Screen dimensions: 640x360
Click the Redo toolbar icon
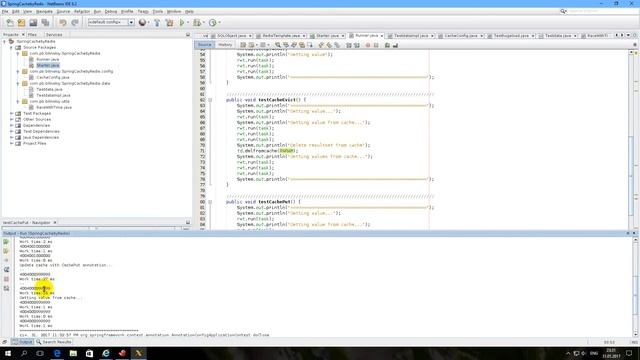pos(75,23)
